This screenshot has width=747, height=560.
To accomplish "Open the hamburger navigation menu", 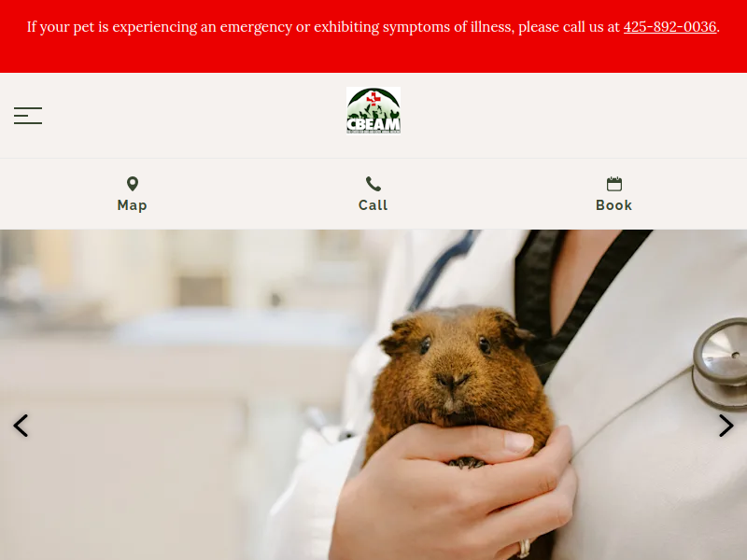I will (28, 116).
